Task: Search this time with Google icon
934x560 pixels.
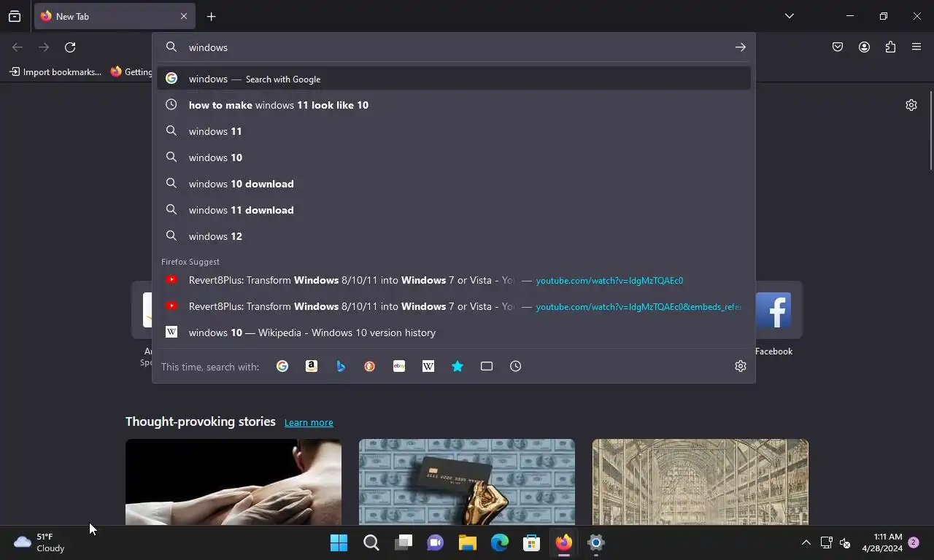Action: [282, 366]
